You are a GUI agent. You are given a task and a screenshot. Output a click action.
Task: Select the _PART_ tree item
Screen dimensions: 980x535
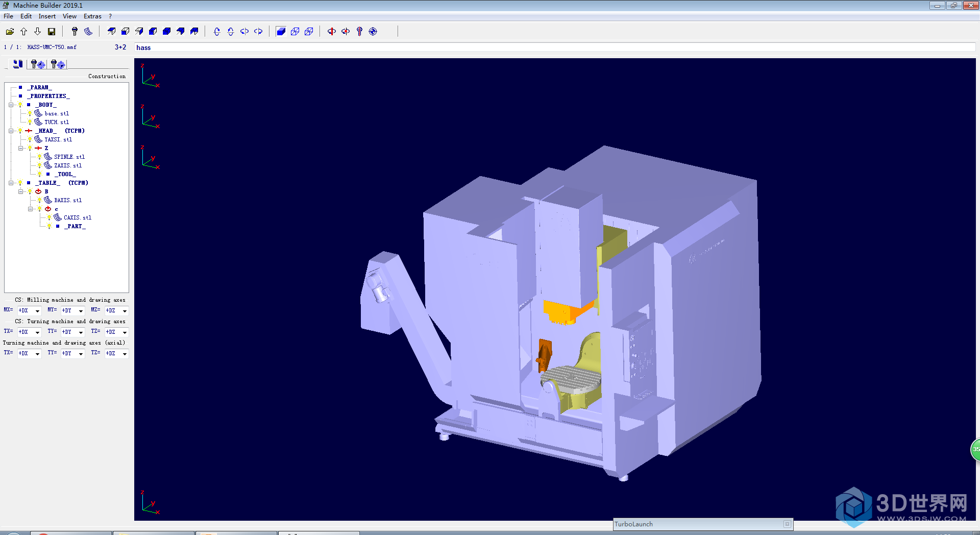point(75,226)
